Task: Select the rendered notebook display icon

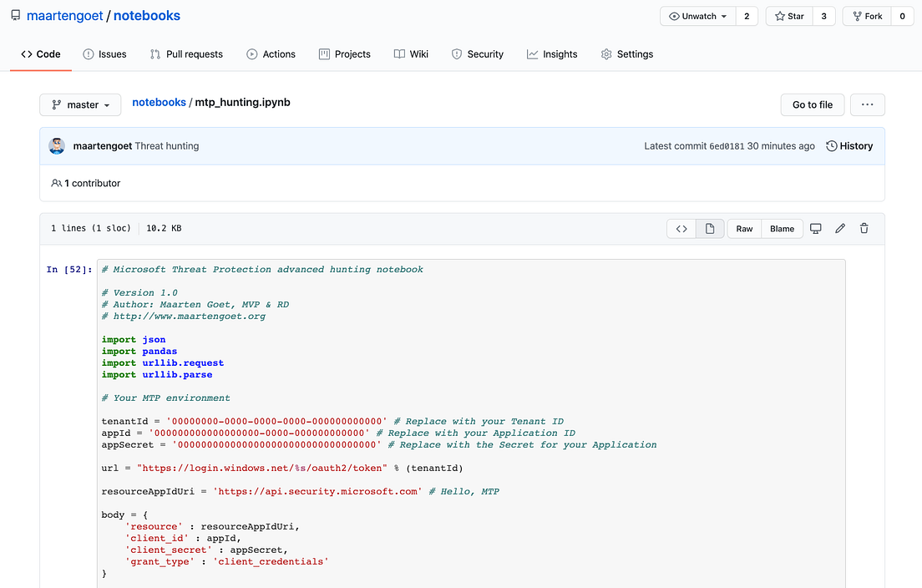Action: (x=709, y=228)
